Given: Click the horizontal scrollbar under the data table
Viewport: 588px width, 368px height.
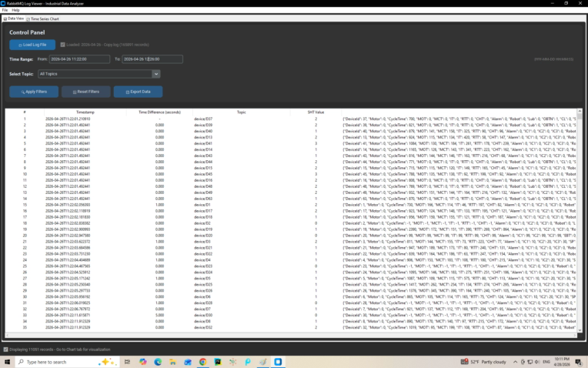Looking at the screenshot, I should pyautogui.click(x=291, y=335).
